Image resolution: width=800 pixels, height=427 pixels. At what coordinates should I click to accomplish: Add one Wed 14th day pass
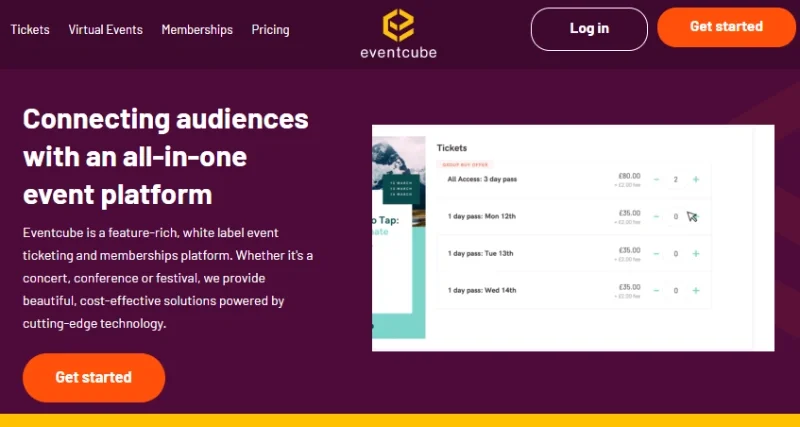coord(695,291)
